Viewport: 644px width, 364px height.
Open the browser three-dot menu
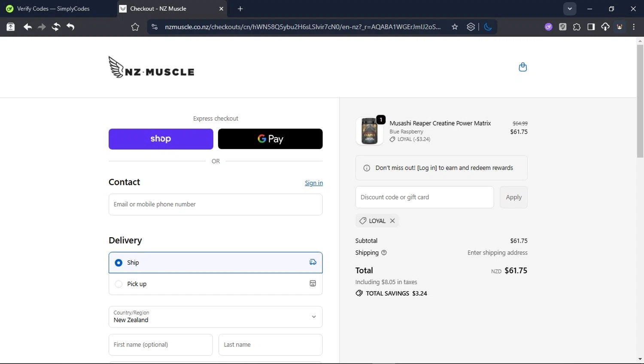point(634,27)
